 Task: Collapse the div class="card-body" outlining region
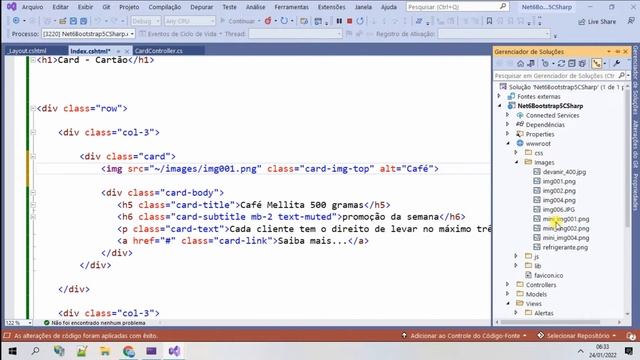click(33, 192)
